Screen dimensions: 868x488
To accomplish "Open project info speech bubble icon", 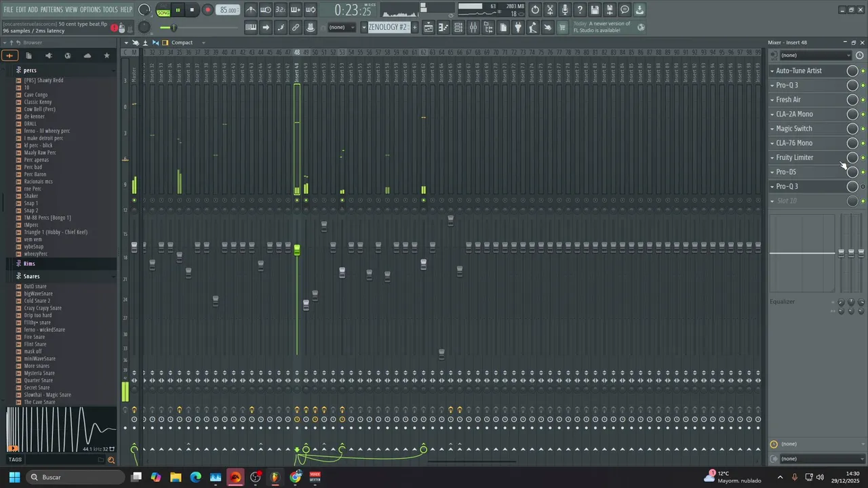I will (625, 10).
